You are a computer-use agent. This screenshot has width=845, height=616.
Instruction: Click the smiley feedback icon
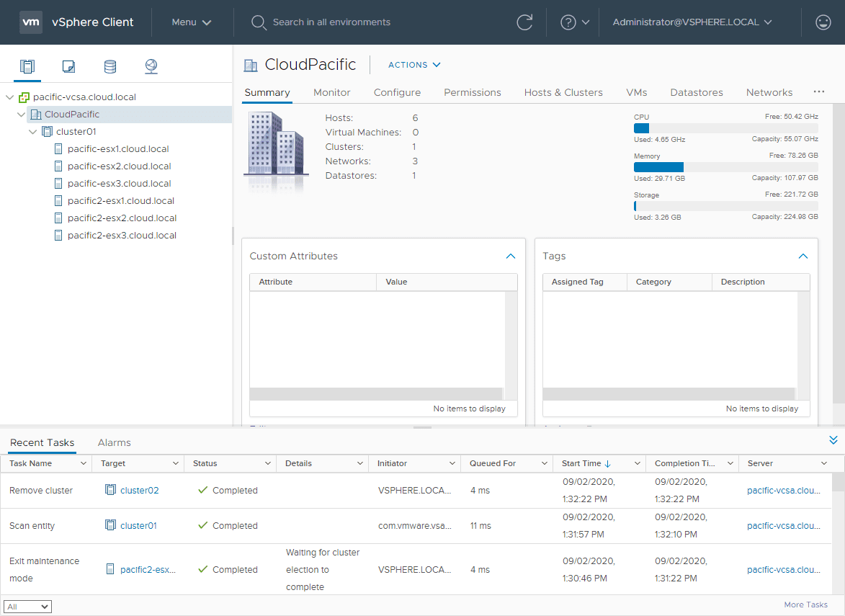823,22
